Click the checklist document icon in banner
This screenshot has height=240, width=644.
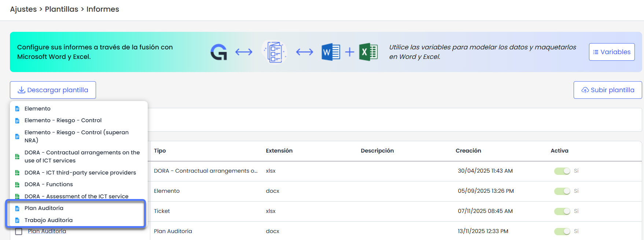[x=275, y=52]
